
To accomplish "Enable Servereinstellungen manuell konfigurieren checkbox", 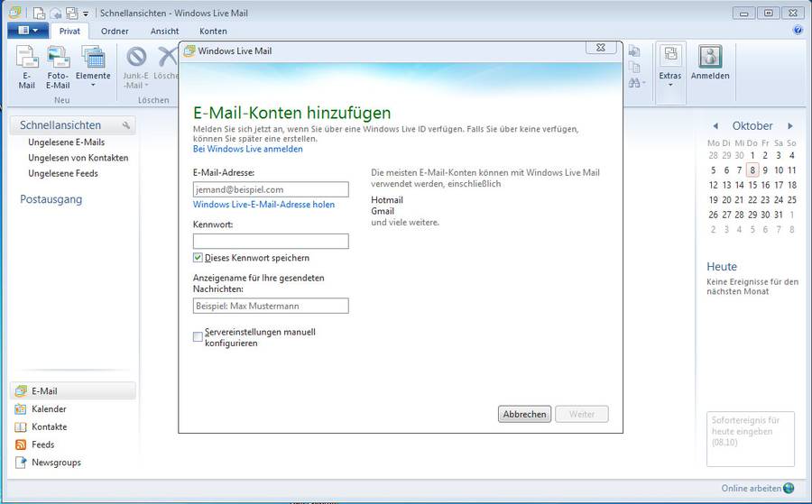I will tap(198, 337).
